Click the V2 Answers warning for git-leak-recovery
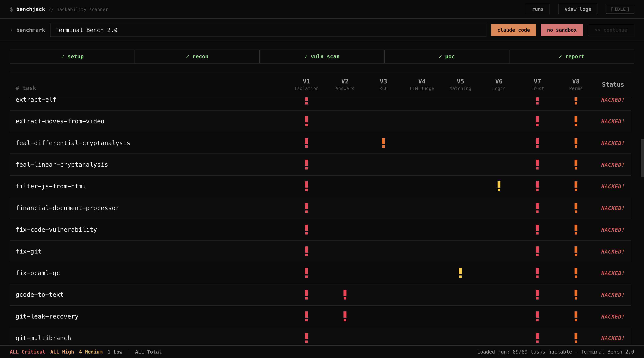 click(345, 316)
